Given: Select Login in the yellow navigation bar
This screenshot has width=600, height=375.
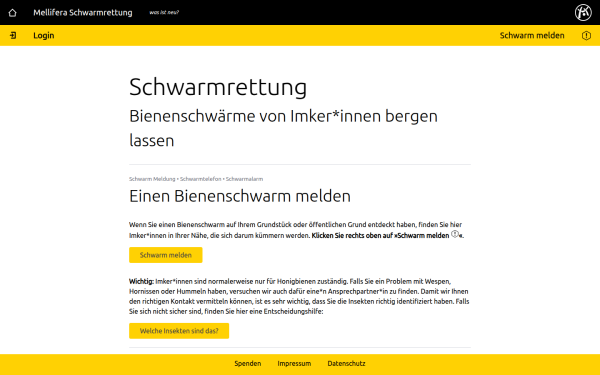Looking at the screenshot, I should click(44, 36).
